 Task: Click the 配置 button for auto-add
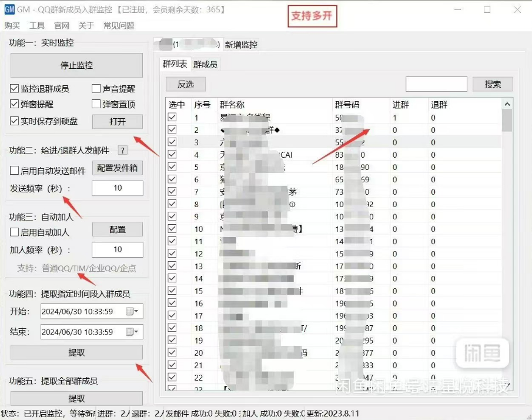pyautogui.click(x=118, y=229)
